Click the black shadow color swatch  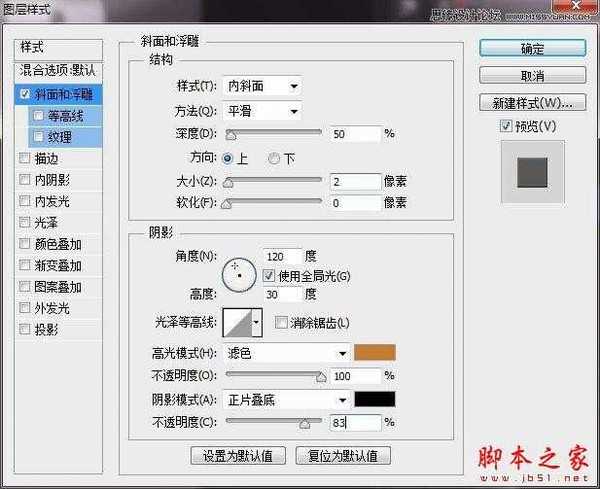click(375, 399)
